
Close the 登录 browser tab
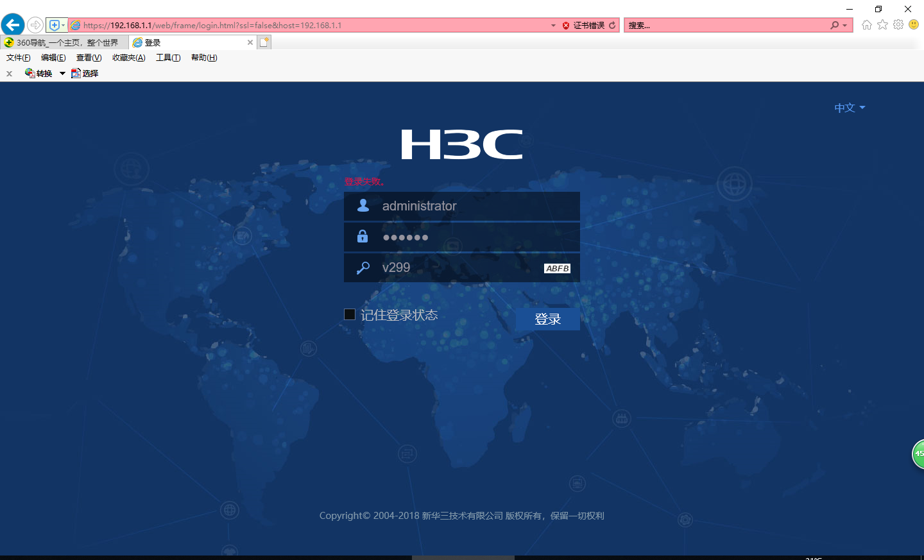250,42
